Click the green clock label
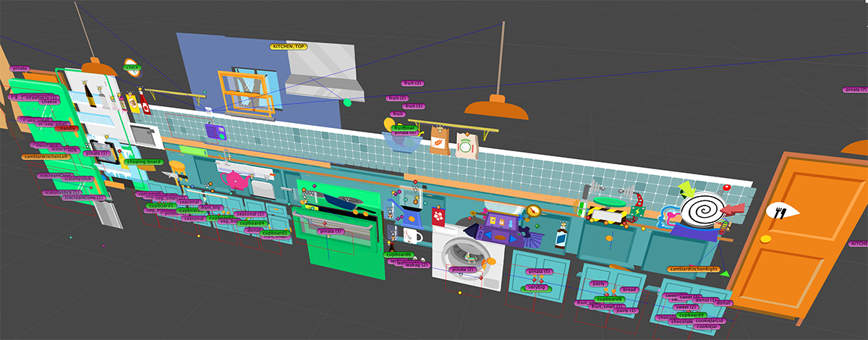Screen dimensions: 868x340 (x=132, y=68)
